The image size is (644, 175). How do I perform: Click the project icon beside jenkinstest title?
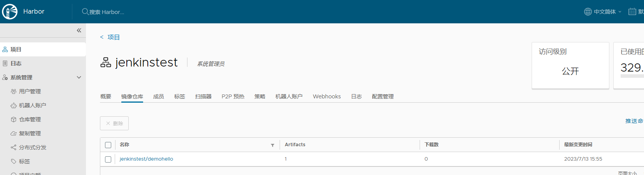click(106, 63)
